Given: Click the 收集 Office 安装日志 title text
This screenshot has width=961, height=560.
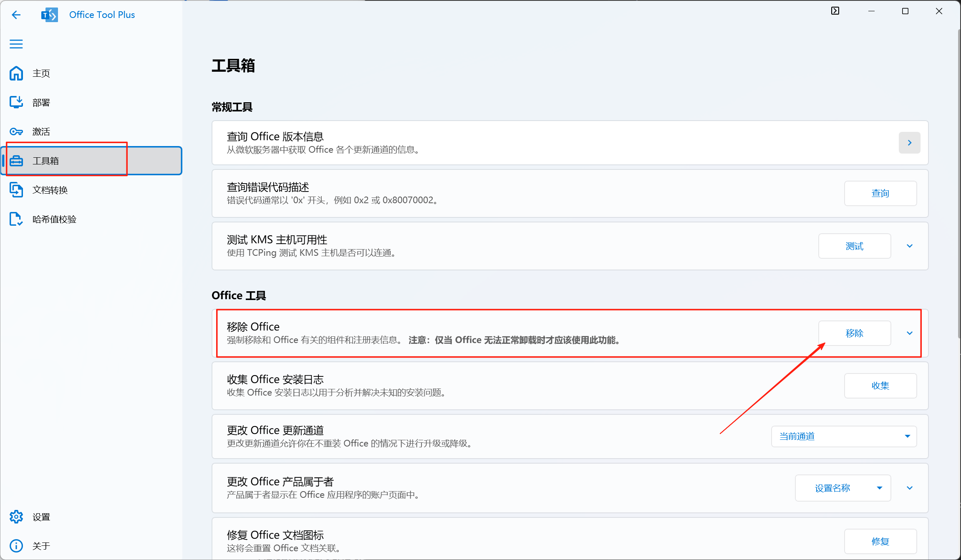Looking at the screenshot, I should pos(275,379).
